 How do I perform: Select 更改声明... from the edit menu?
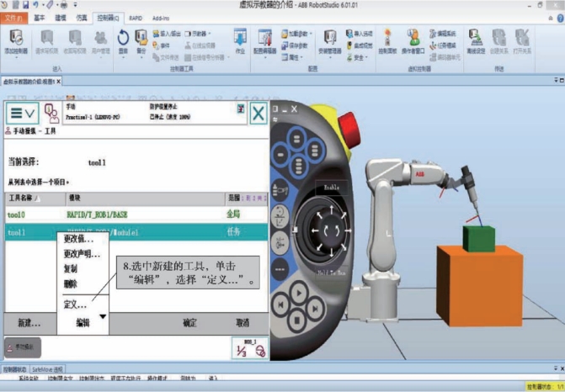[x=82, y=254]
